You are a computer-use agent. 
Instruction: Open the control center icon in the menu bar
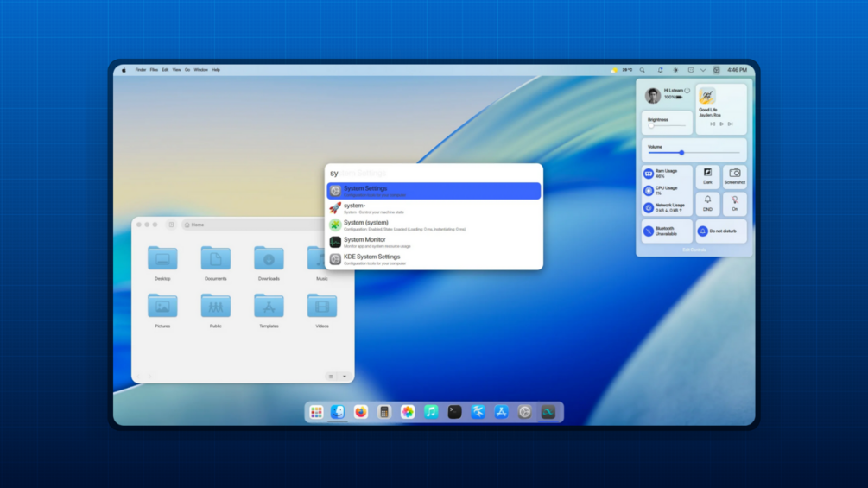point(716,70)
